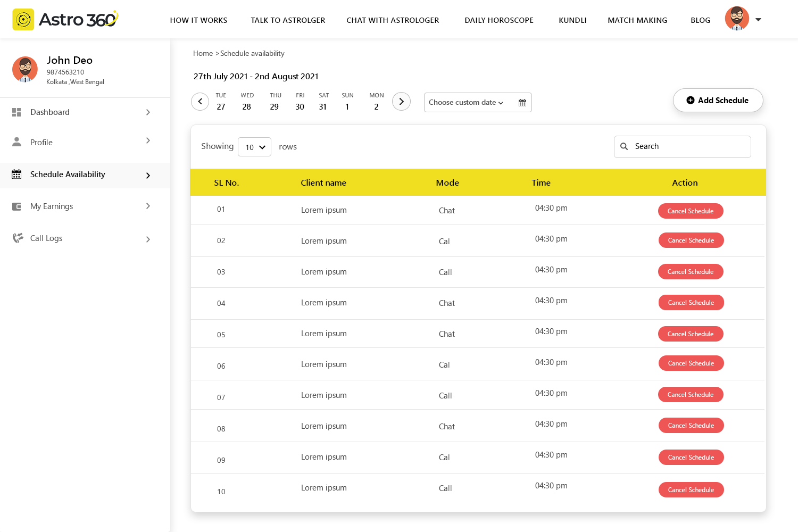Open the user account dropdown arrow

coord(758,20)
